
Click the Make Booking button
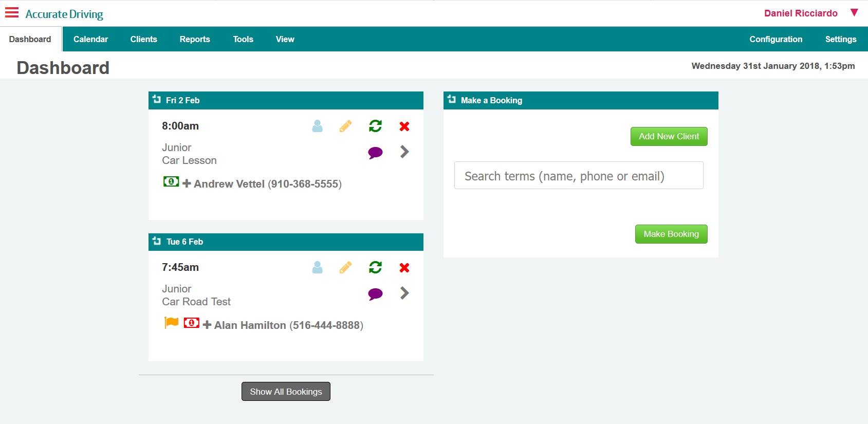(x=671, y=234)
